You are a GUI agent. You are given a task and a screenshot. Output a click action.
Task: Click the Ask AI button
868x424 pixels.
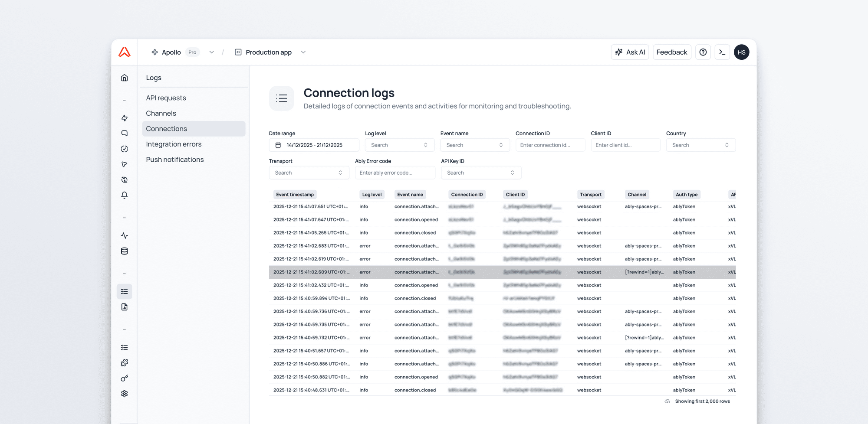pos(630,52)
